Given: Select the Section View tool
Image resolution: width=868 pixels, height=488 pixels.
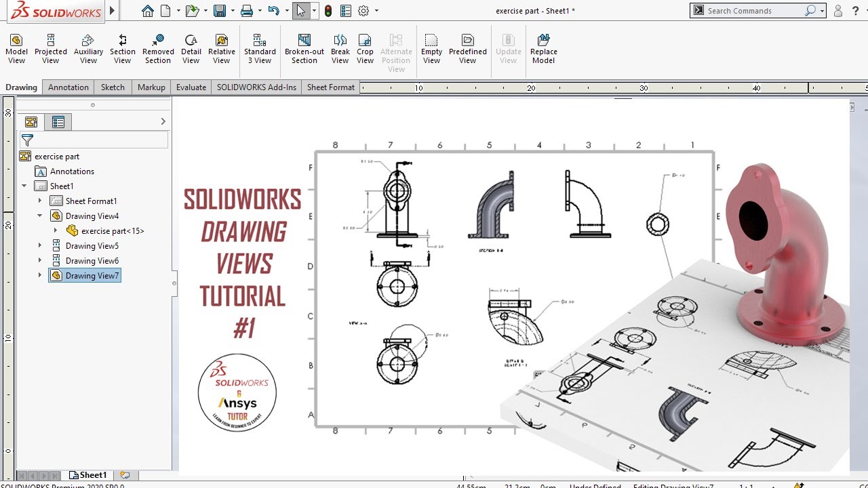Looking at the screenshot, I should 122,49.
